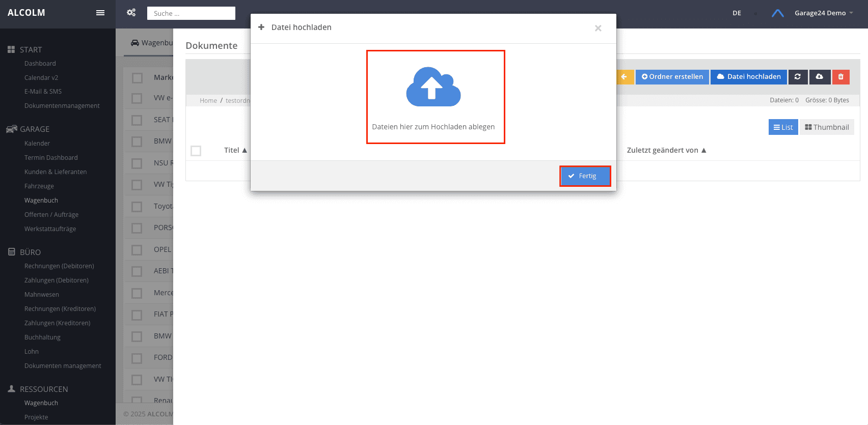Click the file drop zone area

(x=436, y=97)
